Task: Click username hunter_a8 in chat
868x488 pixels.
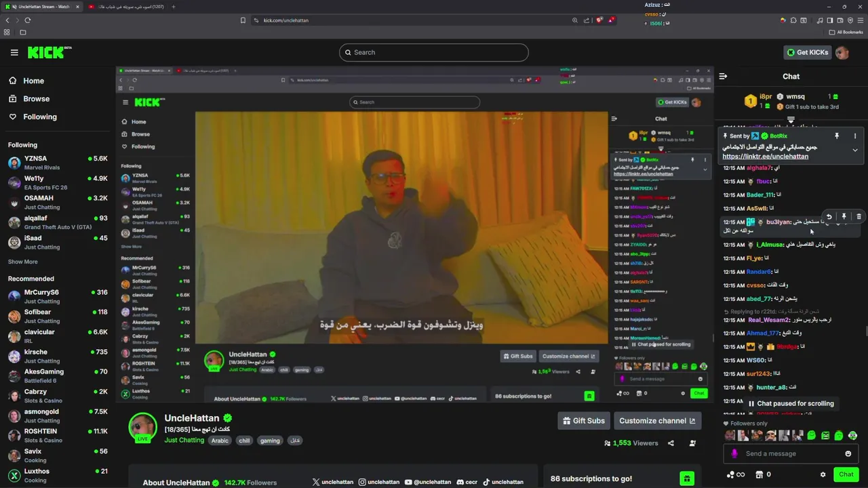Action: [772, 388]
